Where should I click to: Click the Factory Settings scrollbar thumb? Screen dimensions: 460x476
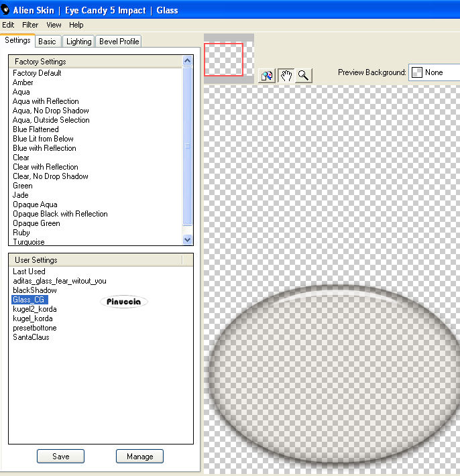click(x=187, y=146)
